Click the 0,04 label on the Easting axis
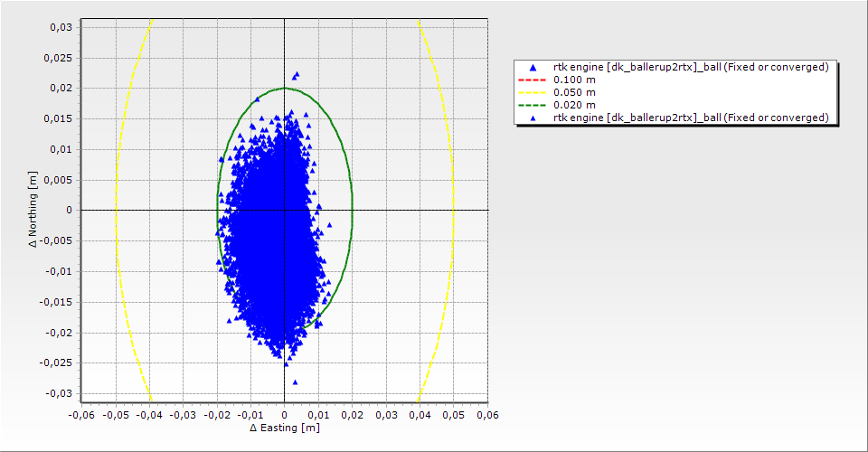 [420, 415]
